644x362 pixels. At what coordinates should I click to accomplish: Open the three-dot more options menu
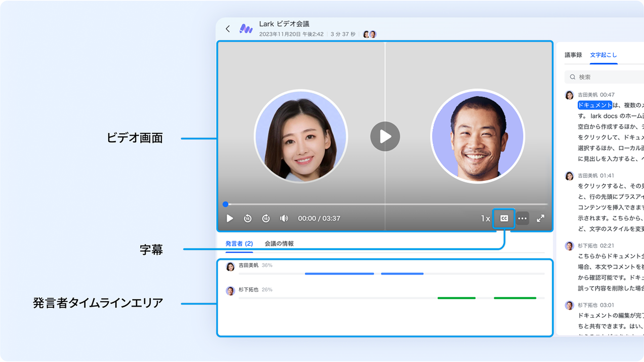[x=522, y=218]
